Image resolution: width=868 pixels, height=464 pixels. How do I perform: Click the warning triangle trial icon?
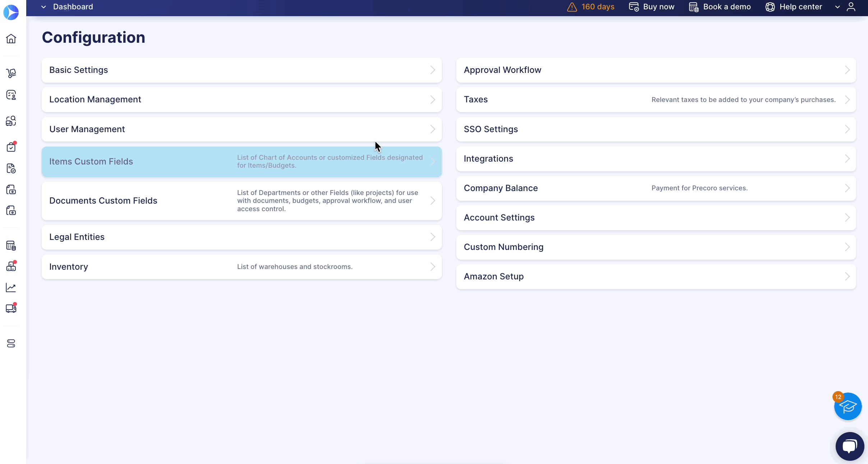pyautogui.click(x=572, y=7)
